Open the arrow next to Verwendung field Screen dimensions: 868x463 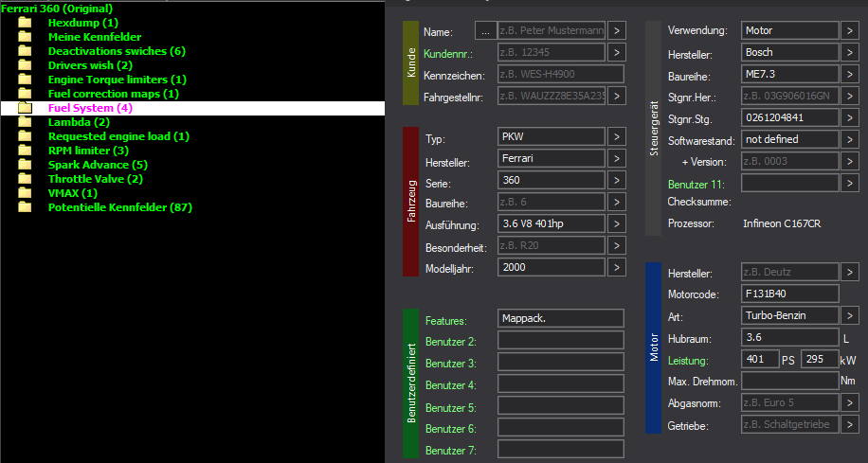850,30
